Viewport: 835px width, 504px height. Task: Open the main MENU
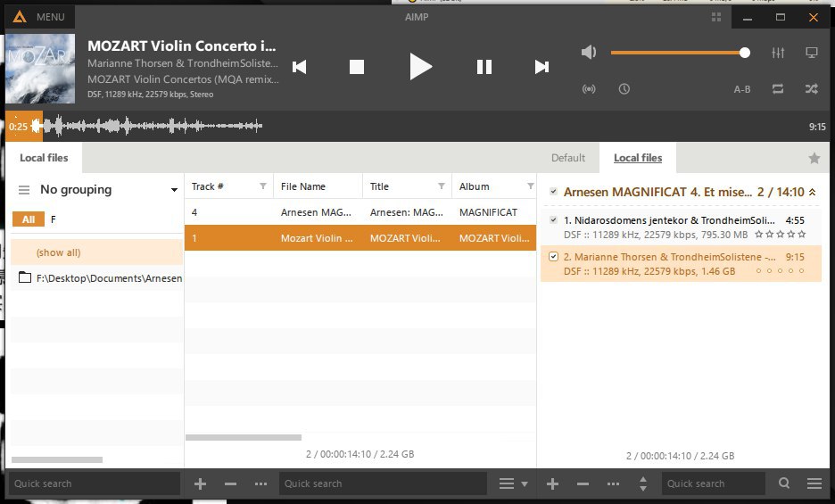[39, 17]
